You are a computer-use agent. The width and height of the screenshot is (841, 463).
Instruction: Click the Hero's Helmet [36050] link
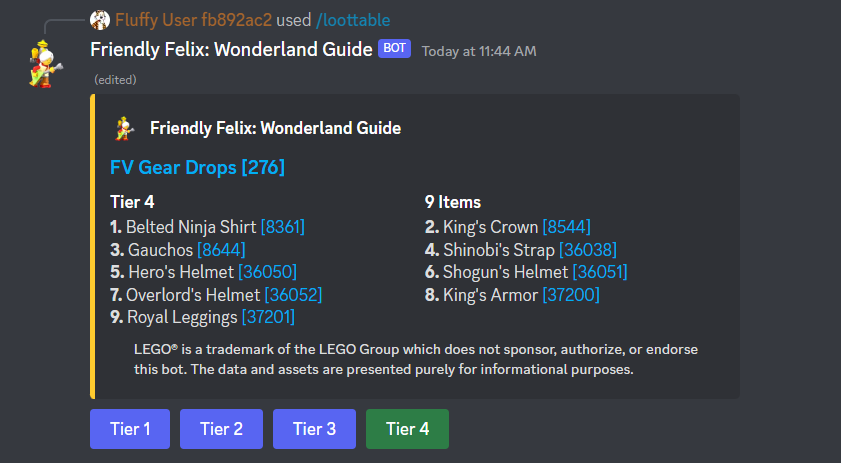[x=267, y=272]
